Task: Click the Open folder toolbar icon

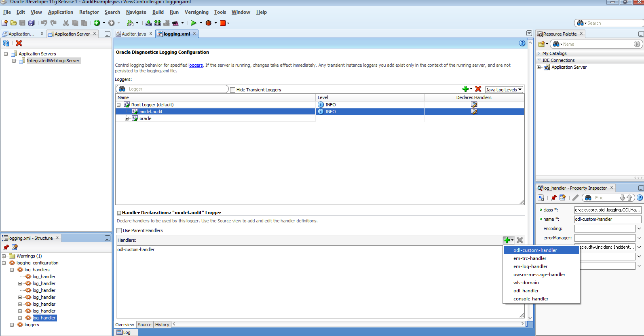Action: click(13, 23)
